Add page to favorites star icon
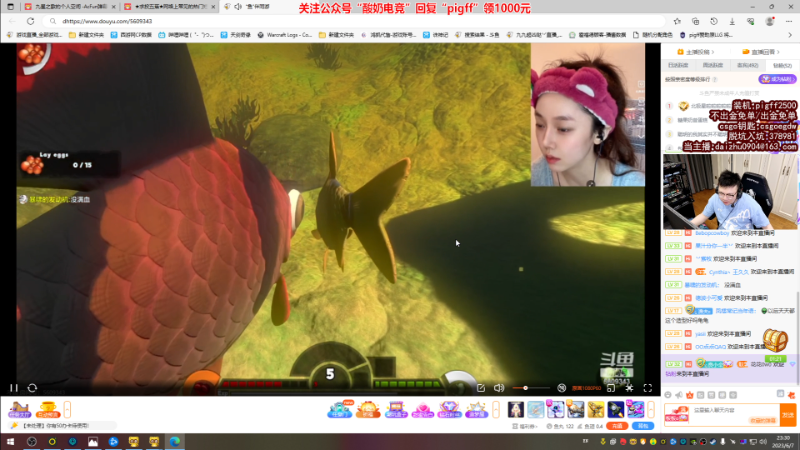800x450 pixels. pyautogui.click(x=677, y=21)
